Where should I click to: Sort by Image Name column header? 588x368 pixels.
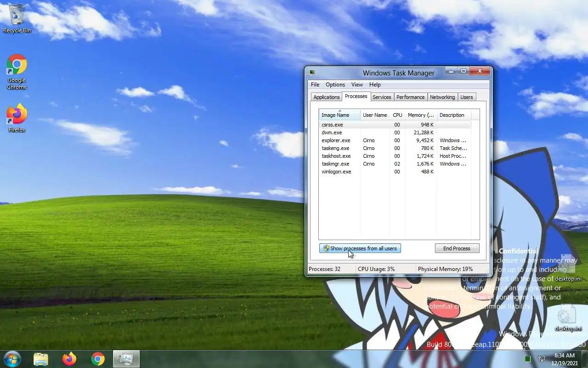[339, 115]
